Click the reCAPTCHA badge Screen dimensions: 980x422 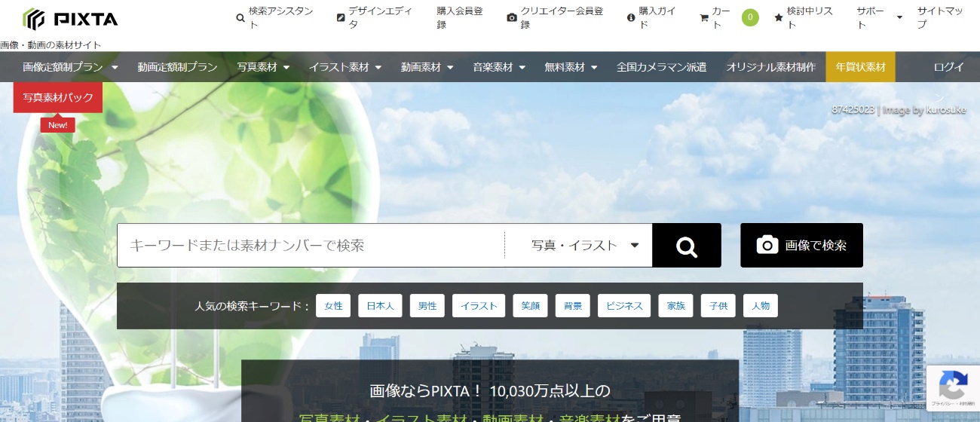coord(953,389)
